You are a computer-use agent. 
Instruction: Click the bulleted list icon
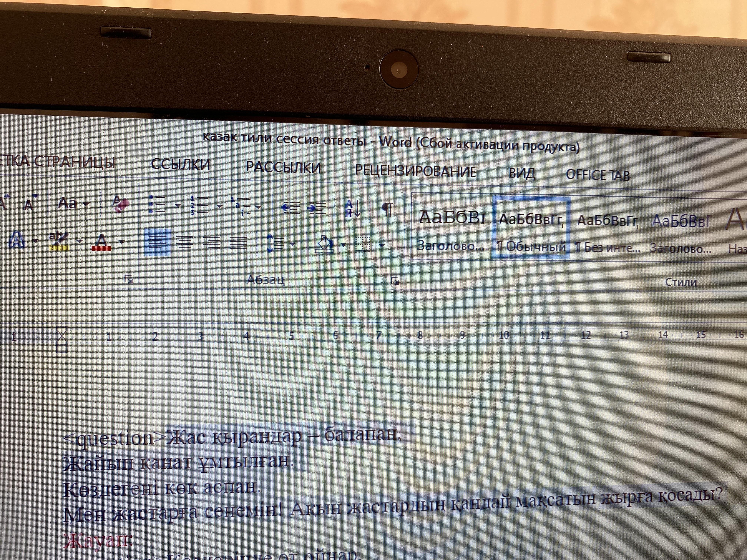157,205
